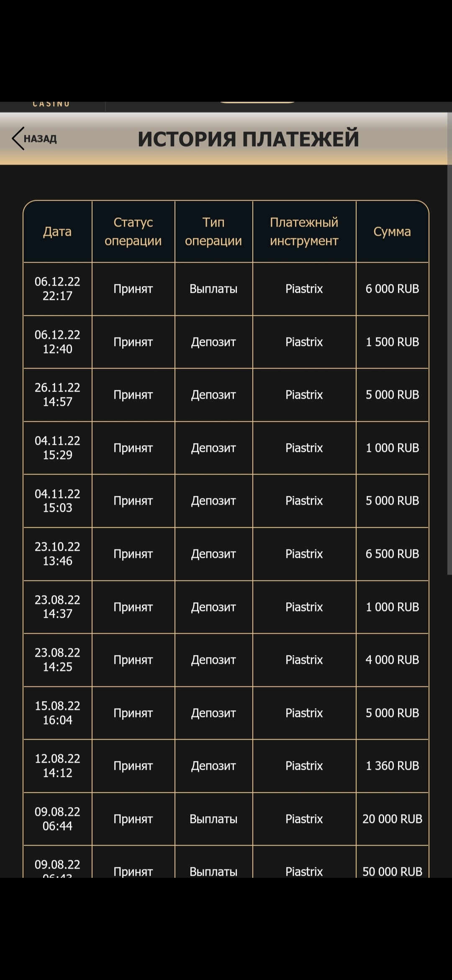The width and height of the screenshot is (452, 980).
Task: Click Piastrix in the 26.11.22 row
Action: 304,395
